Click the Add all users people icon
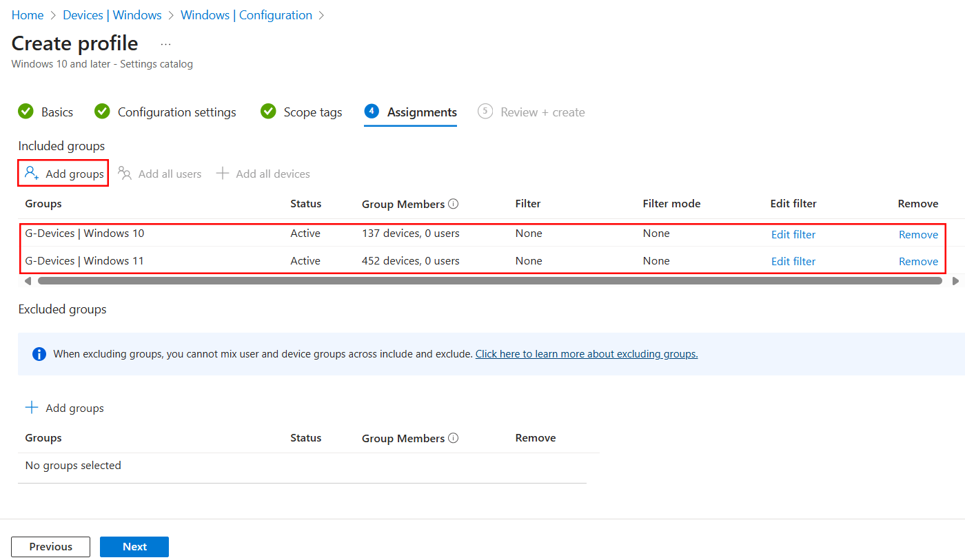 [x=125, y=173]
